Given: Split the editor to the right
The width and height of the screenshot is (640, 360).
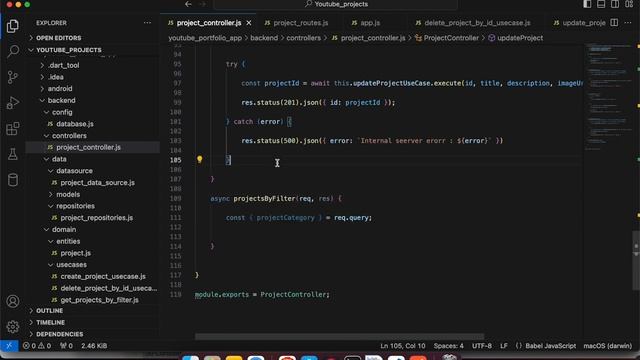Looking at the screenshot, I should tap(614, 23).
